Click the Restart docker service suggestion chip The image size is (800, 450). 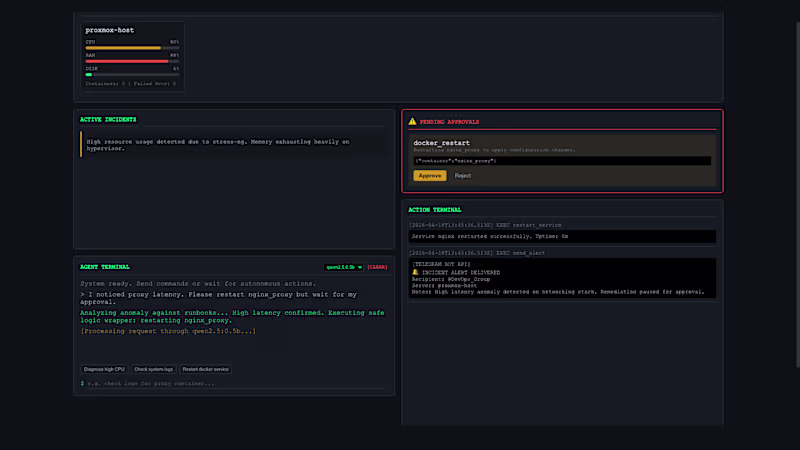(206, 369)
